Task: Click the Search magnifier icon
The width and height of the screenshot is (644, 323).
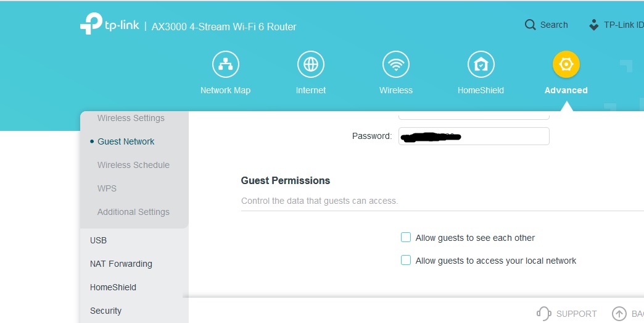Action: pos(530,25)
